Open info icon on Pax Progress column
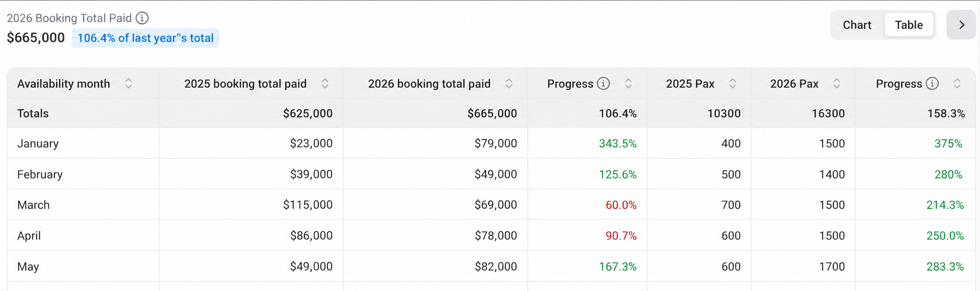The image size is (980, 291). tap(932, 84)
